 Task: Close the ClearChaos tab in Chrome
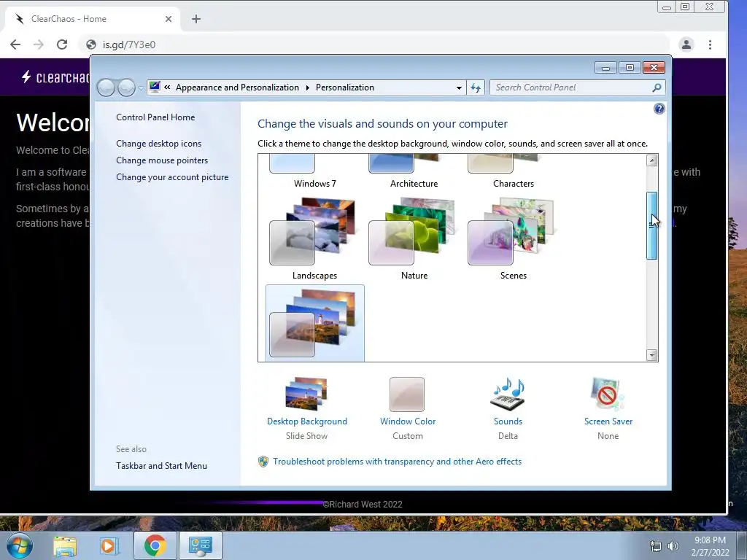click(x=169, y=19)
